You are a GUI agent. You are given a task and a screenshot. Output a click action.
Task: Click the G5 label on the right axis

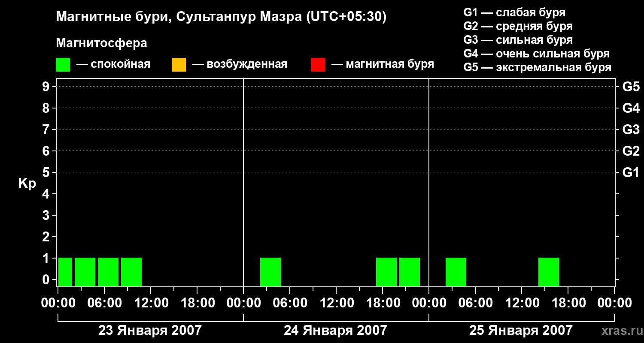[631, 87]
